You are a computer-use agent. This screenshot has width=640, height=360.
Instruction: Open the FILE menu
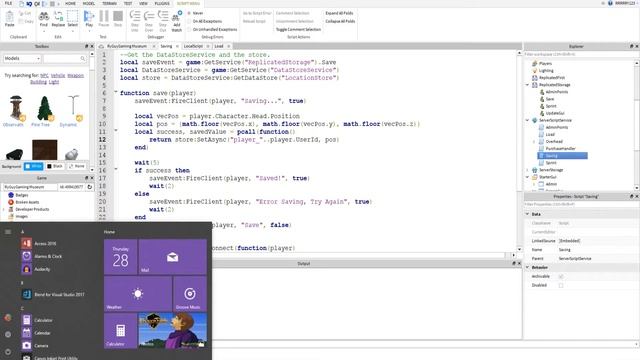pos(8,3)
